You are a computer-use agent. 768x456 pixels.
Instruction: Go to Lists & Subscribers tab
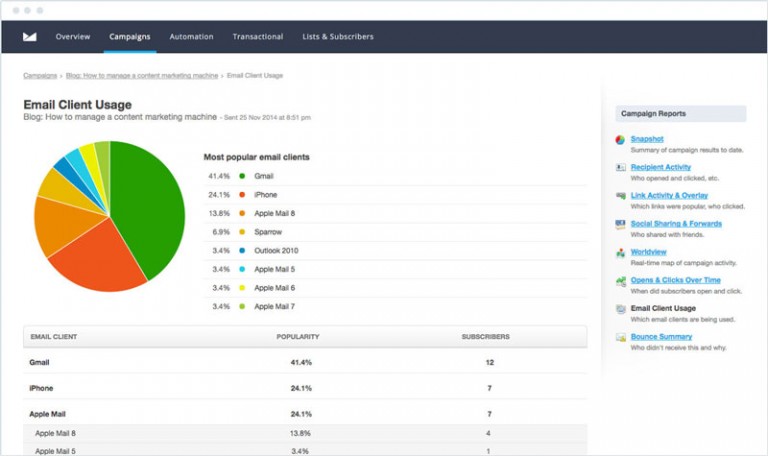(x=337, y=37)
